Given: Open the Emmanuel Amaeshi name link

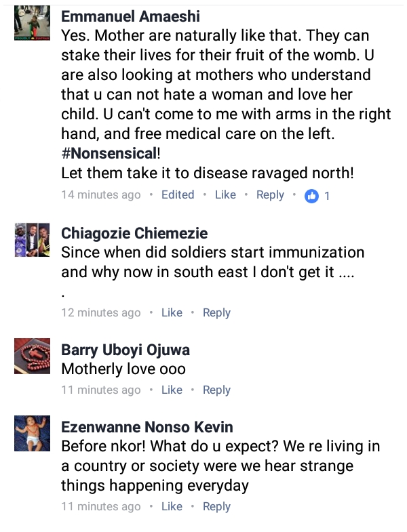Looking at the screenshot, I should (130, 16).
